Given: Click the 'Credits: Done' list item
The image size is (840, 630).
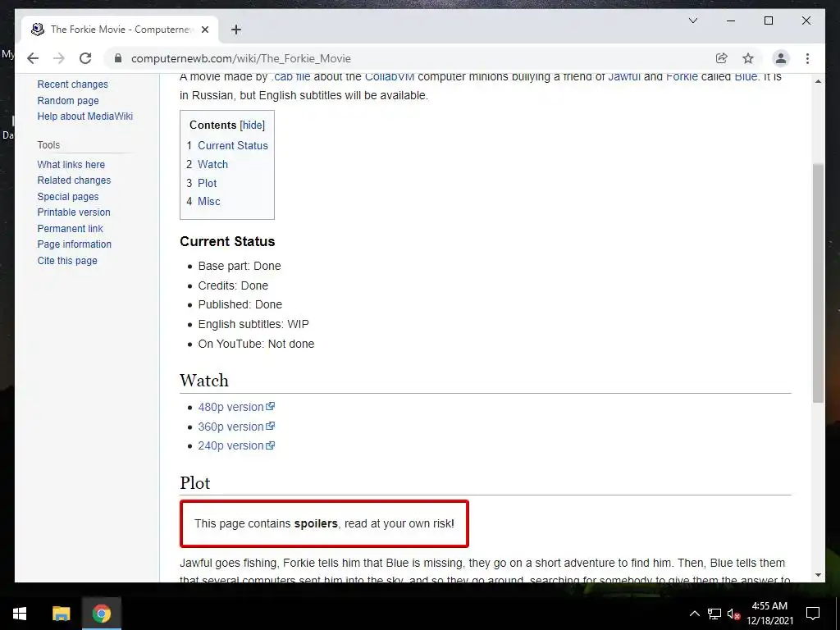Looking at the screenshot, I should tap(233, 285).
